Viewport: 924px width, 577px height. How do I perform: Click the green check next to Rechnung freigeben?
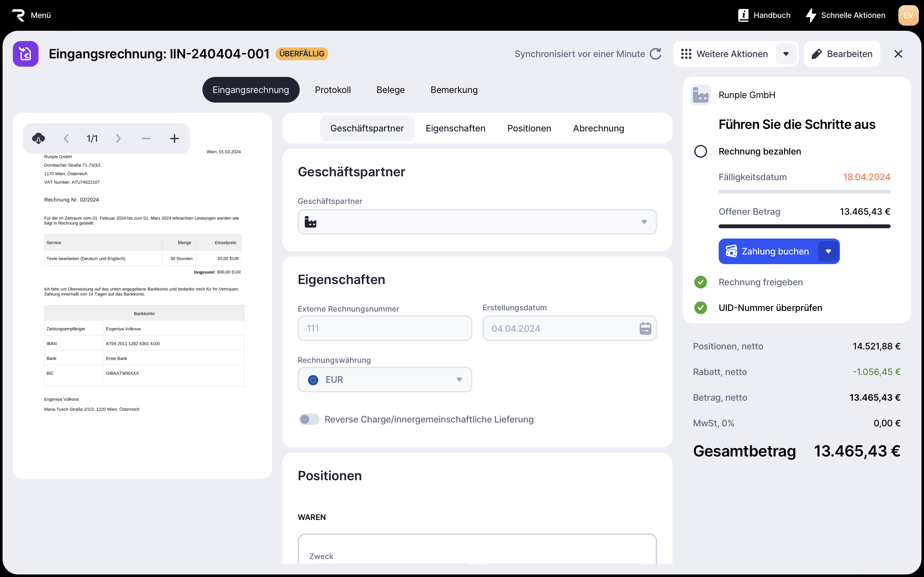(x=700, y=282)
